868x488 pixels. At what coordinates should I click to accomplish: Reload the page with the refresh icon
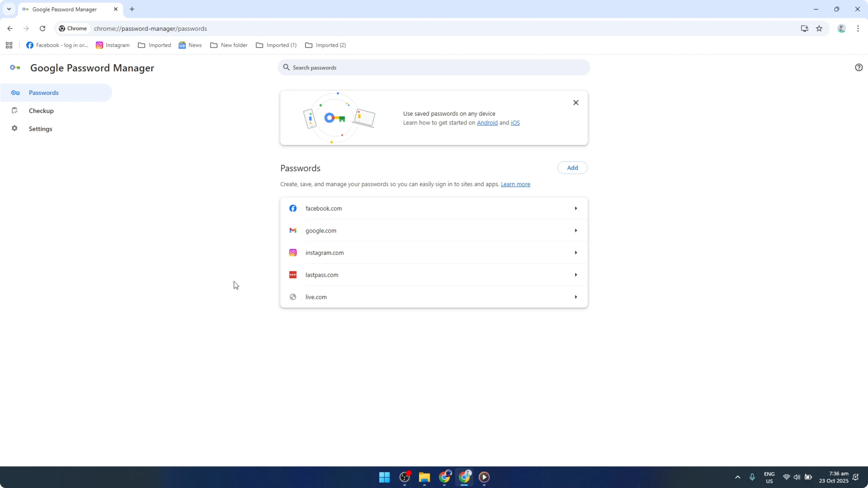tap(42, 29)
